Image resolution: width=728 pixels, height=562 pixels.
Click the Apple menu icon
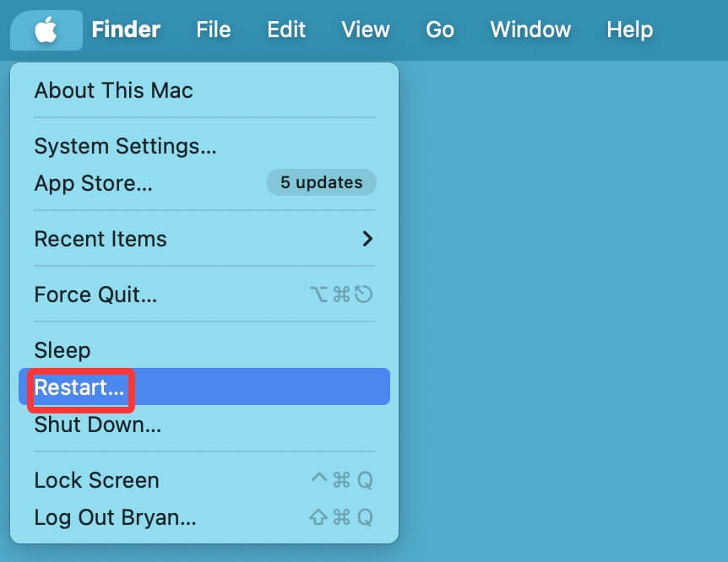[46, 30]
